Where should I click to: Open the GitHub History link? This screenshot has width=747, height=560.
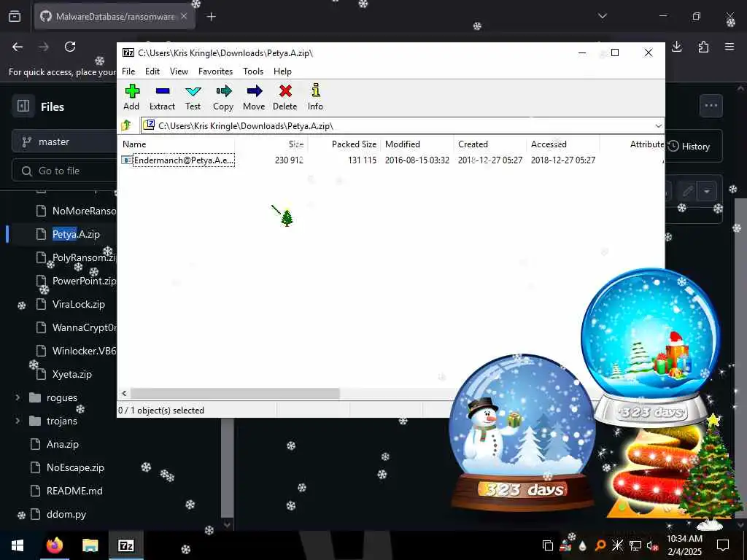pos(689,146)
